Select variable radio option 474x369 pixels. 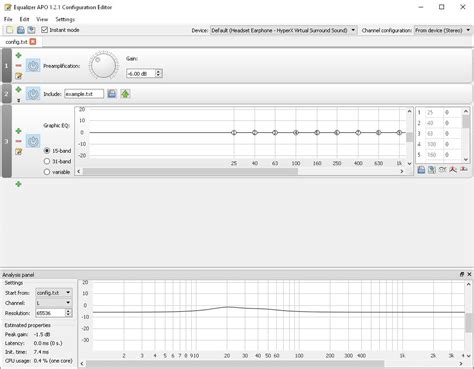click(47, 172)
